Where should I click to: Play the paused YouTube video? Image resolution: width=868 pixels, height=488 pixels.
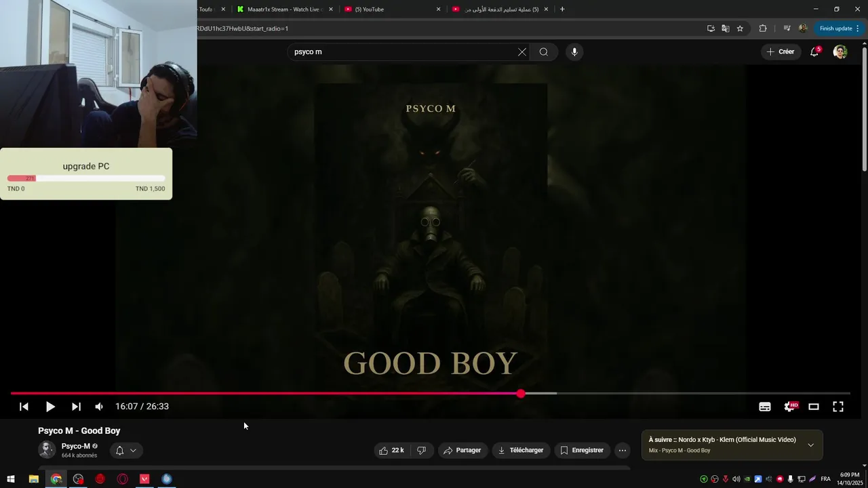pyautogui.click(x=50, y=407)
